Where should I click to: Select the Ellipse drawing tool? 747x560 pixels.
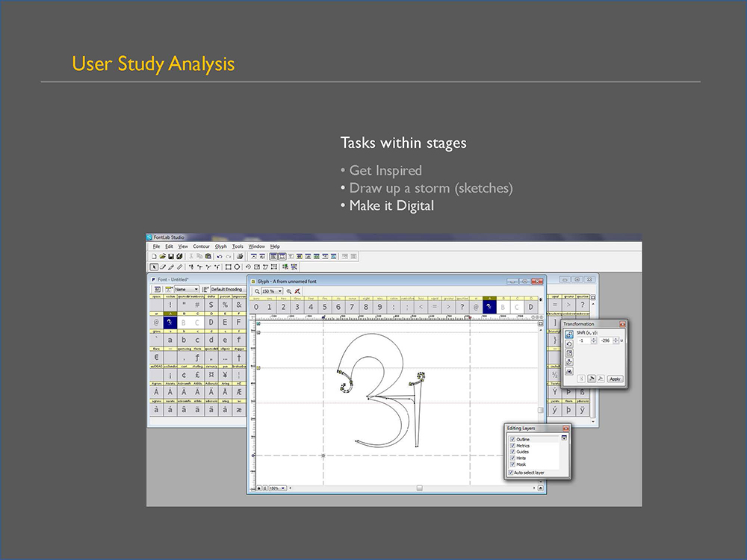237,267
